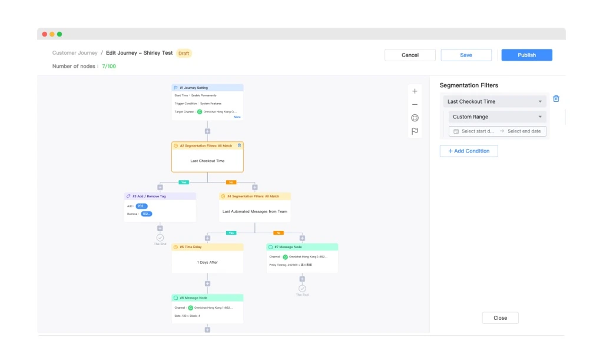Screen dimensions: 603x364
Task: Click the zoom out icon on canvas toolbar
Action: pos(415,105)
